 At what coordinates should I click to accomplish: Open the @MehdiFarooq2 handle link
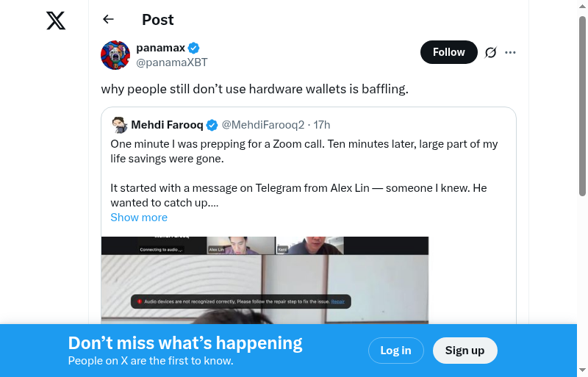pyautogui.click(x=262, y=125)
